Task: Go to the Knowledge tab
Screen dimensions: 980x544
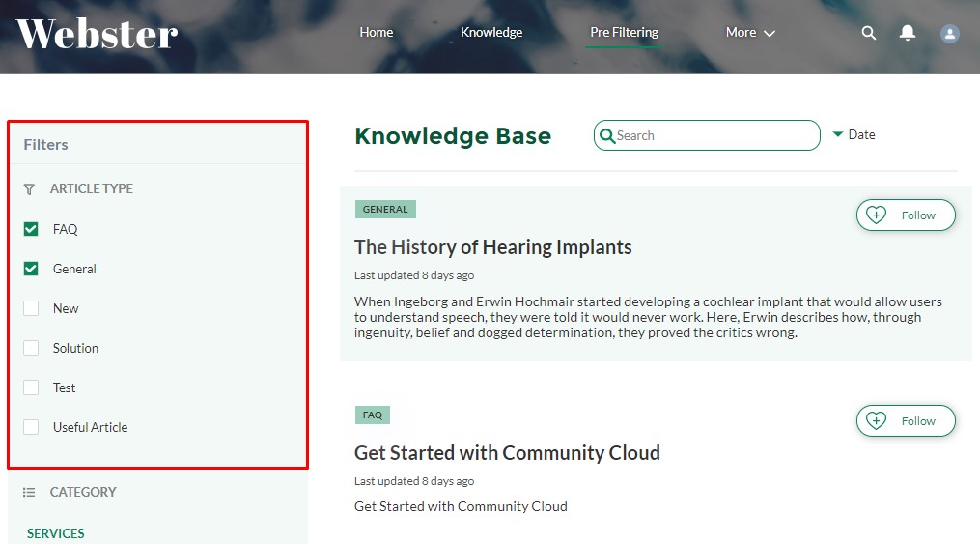Action: [491, 33]
